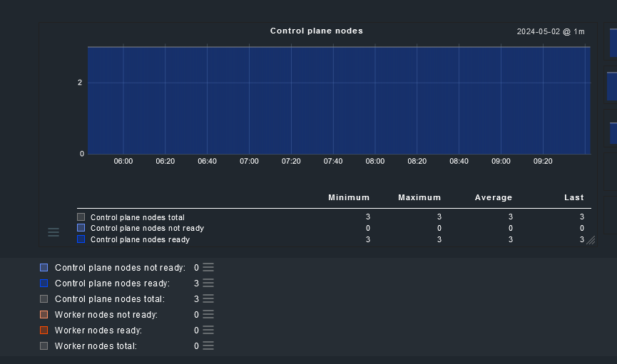Open menu icon for Control plane nodes not ready
Screen dimensions: 617x364
coord(208,267)
